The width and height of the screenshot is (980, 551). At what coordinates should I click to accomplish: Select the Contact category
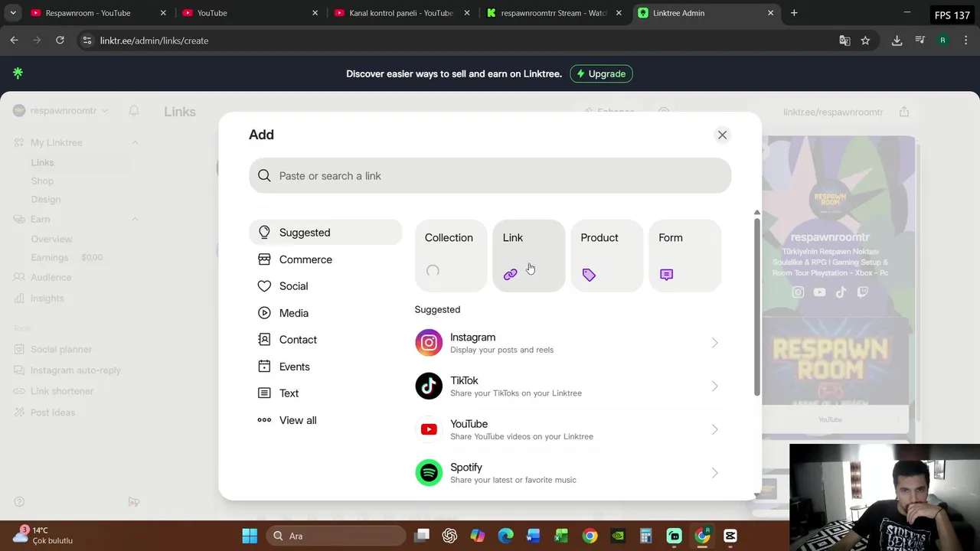[x=325, y=340]
